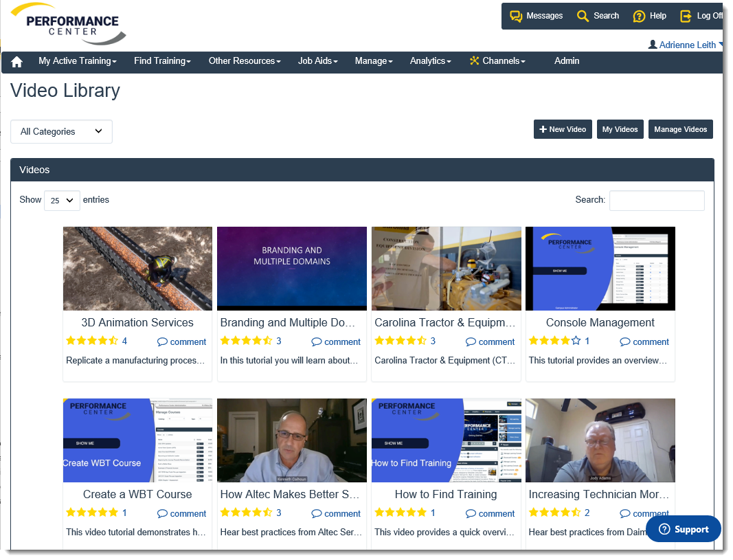733x560 pixels.
Task: Click comment bubble icon for Branding and Multiple Domains
Action: pyautogui.click(x=317, y=341)
